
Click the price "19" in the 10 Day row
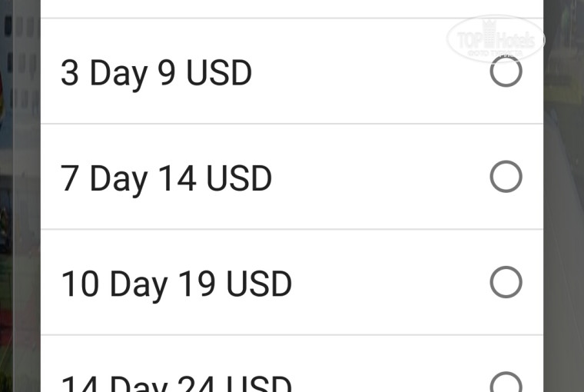click(197, 284)
